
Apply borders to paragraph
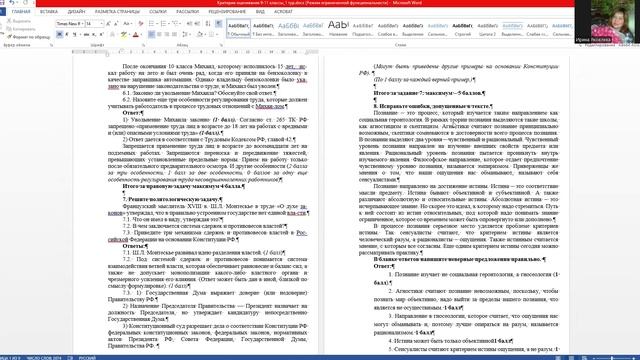tap(211, 34)
